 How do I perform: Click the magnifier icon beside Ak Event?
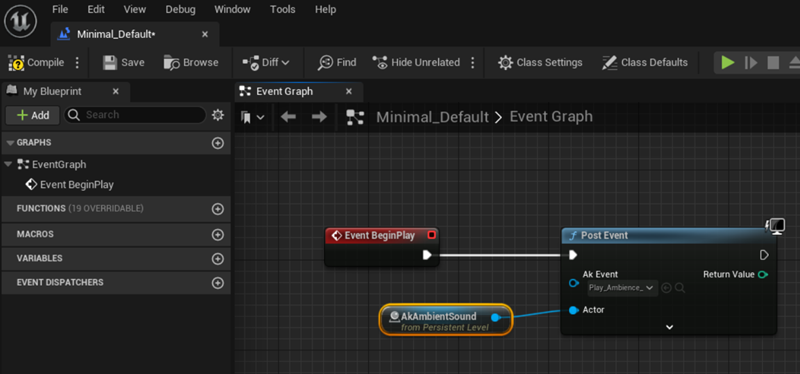(x=680, y=288)
